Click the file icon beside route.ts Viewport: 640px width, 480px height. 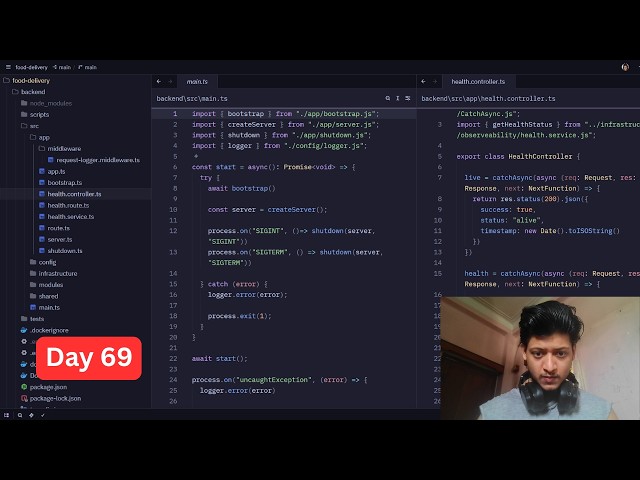tap(42, 228)
